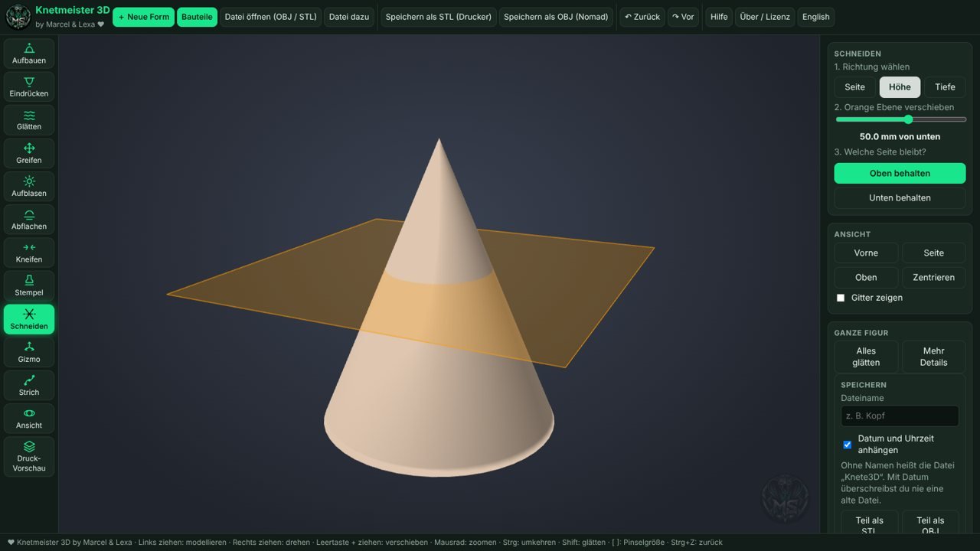
Task: Undo with the Zurück button
Action: coord(642,17)
